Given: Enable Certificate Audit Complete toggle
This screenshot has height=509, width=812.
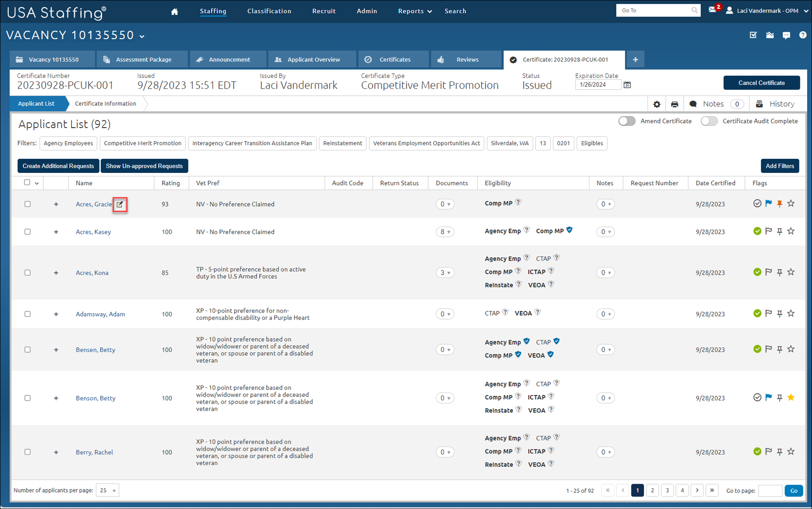Looking at the screenshot, I should tap(709, 121).
